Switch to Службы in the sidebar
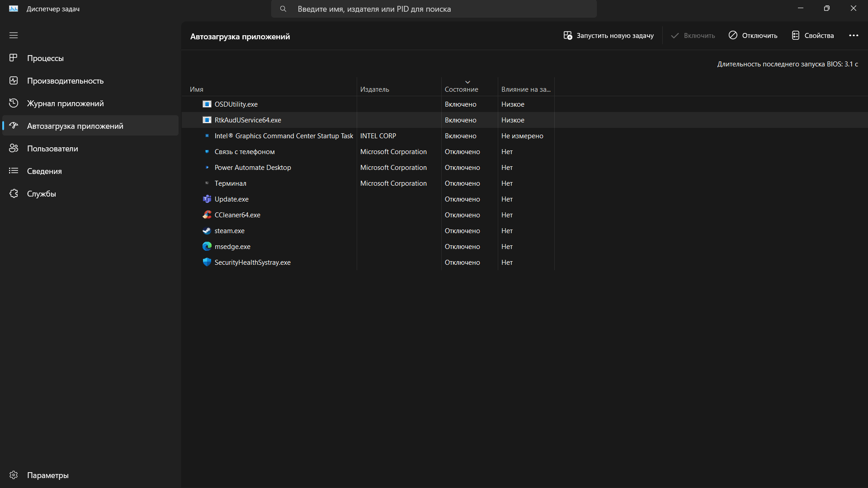 point(90,193)
